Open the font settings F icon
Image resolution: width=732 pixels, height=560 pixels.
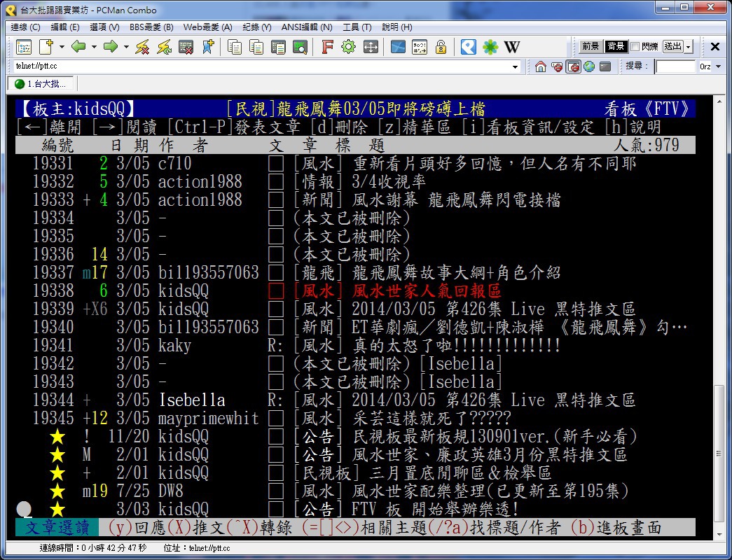(x=327, y=47)
